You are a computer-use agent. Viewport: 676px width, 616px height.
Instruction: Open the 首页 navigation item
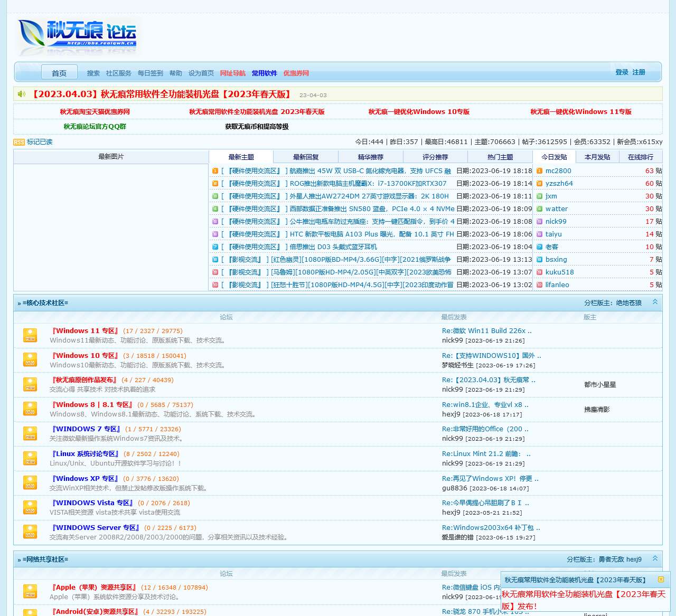click(59, 73)
